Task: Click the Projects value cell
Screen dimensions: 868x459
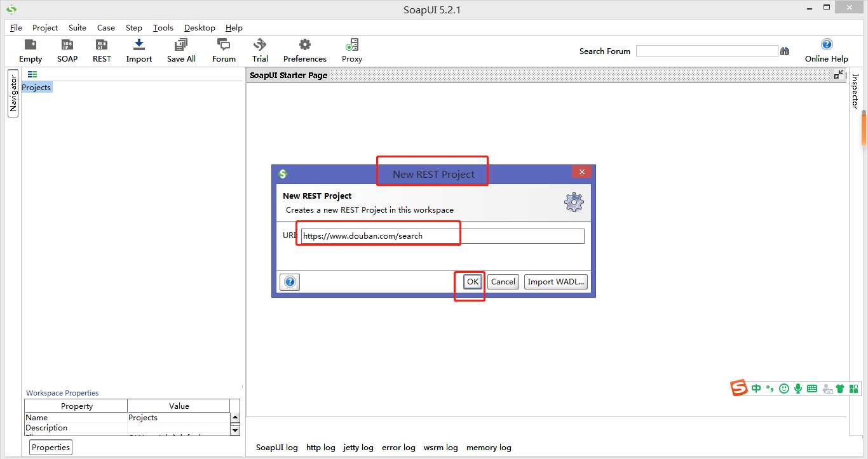Action: pos(179,418)
